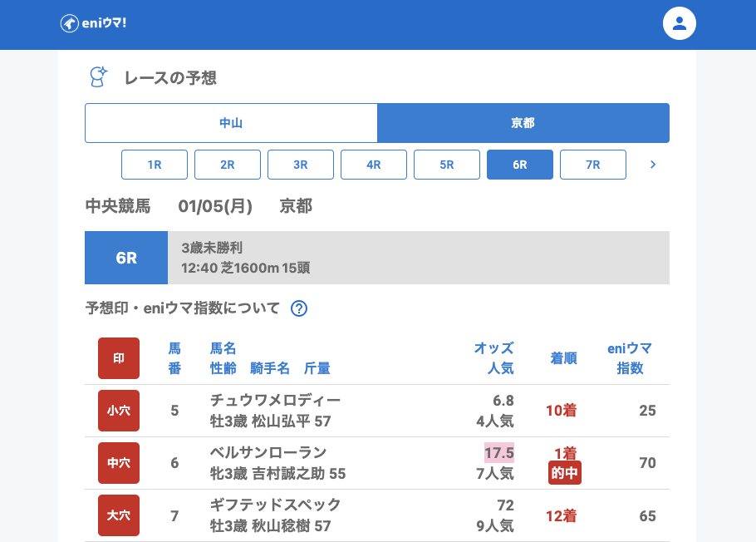Switch to the 中山 racecourse tab
This screenshot has width=756, height=542.
point(231,123)
